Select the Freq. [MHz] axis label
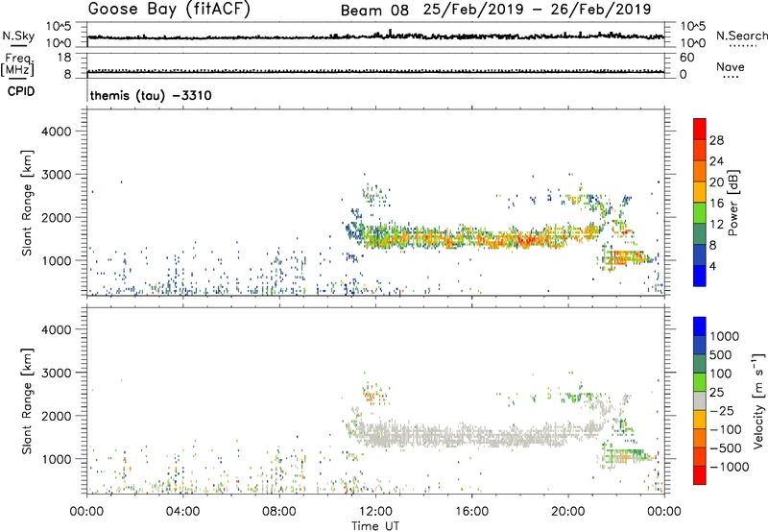This screenshot has width=768, height=532. click(x=18, y=65)
